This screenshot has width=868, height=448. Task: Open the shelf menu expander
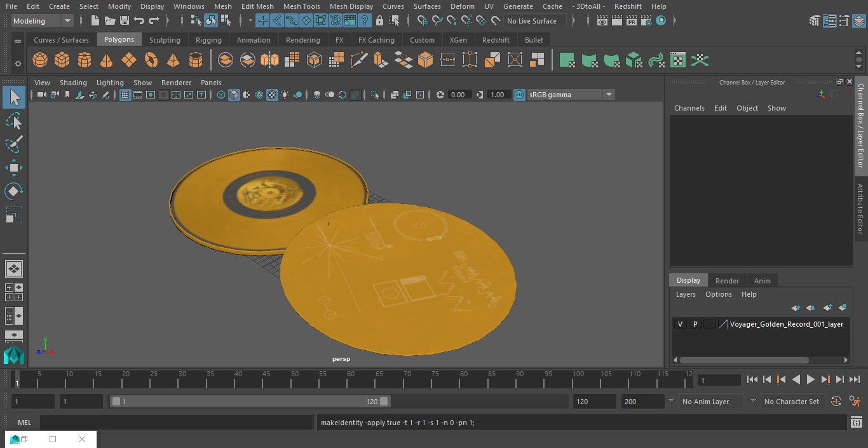point(18,41)
